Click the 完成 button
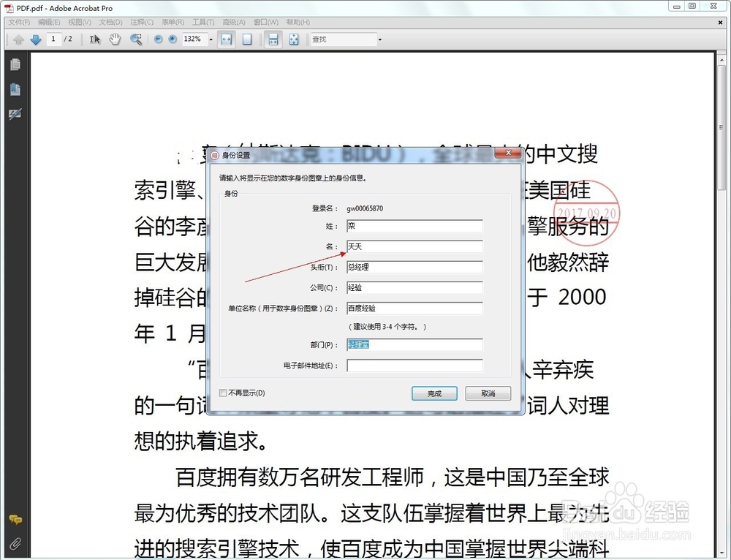Screen dimensions: 731x560 coord(434,393)
